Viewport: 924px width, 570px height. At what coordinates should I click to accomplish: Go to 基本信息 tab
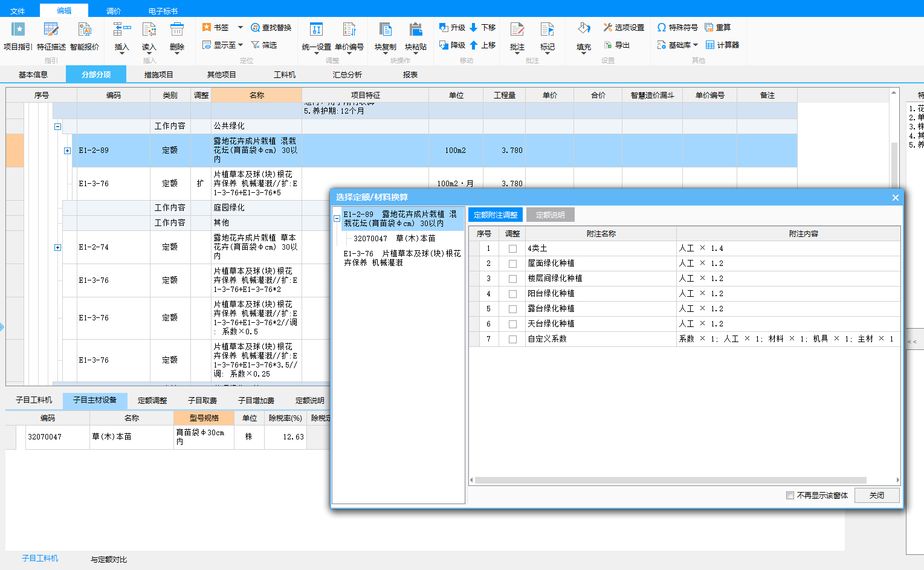click(x=33, y=74)
